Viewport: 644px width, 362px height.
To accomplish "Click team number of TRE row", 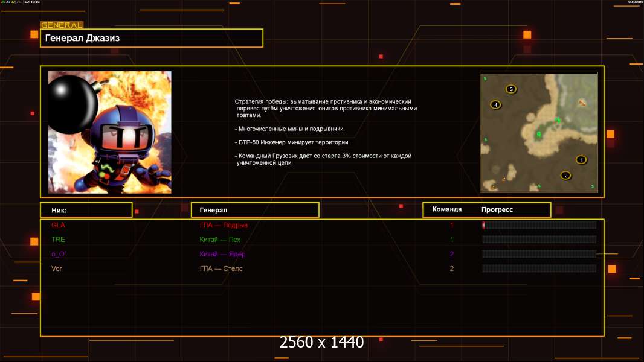I will 452,240.
